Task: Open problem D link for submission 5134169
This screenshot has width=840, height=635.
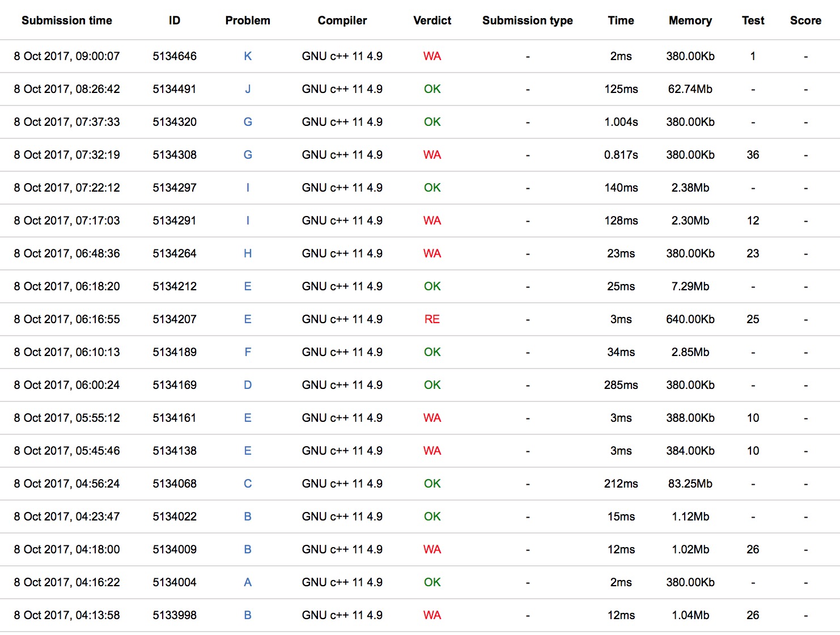Action: 248,385
